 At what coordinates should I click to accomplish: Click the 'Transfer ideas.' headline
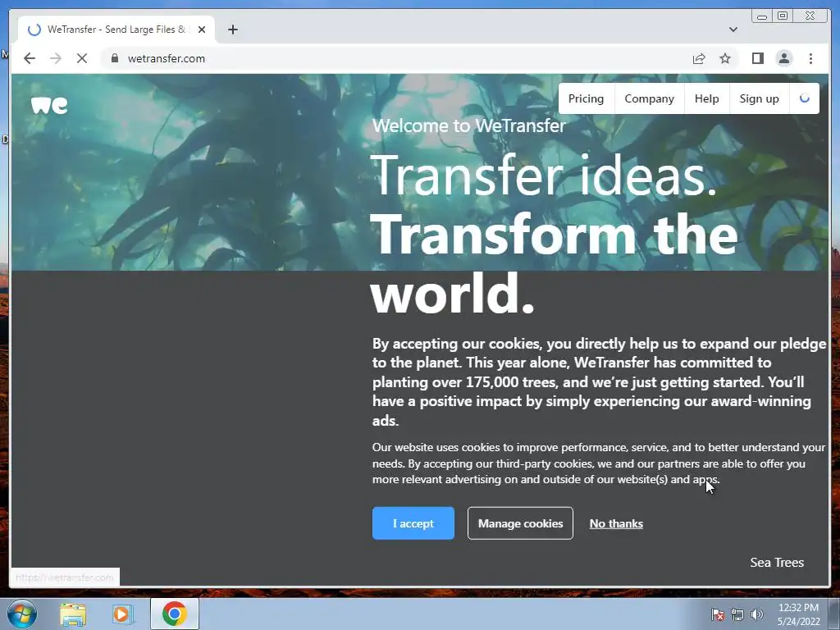click(x=543, y=176)
